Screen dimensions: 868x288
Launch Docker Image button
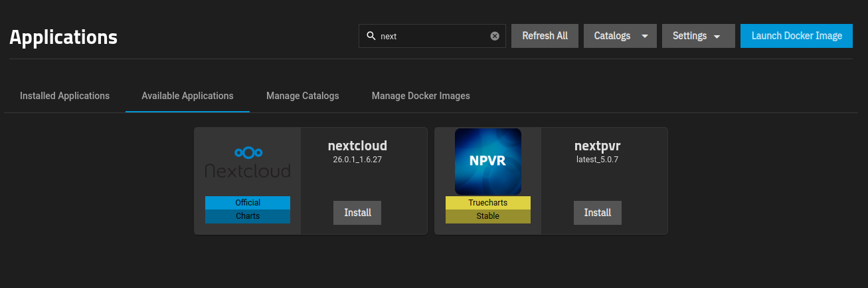point(796,36)
